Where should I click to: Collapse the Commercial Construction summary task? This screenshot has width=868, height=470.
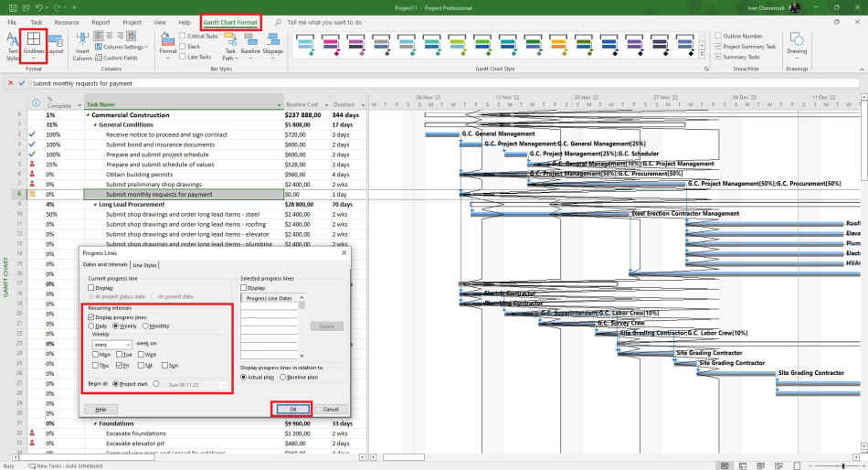pyautogui.click(x=88, y=115)
